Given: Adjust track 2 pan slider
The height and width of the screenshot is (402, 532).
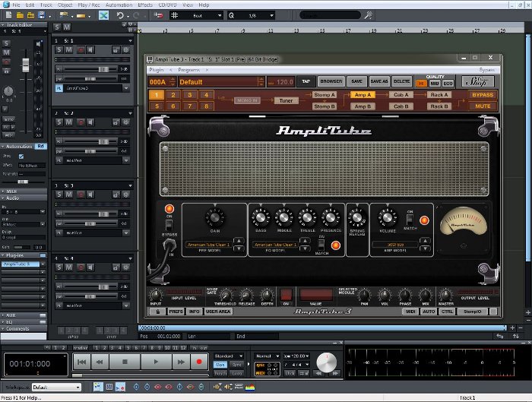Looking at the screenshot, I should tap(90, 151).
